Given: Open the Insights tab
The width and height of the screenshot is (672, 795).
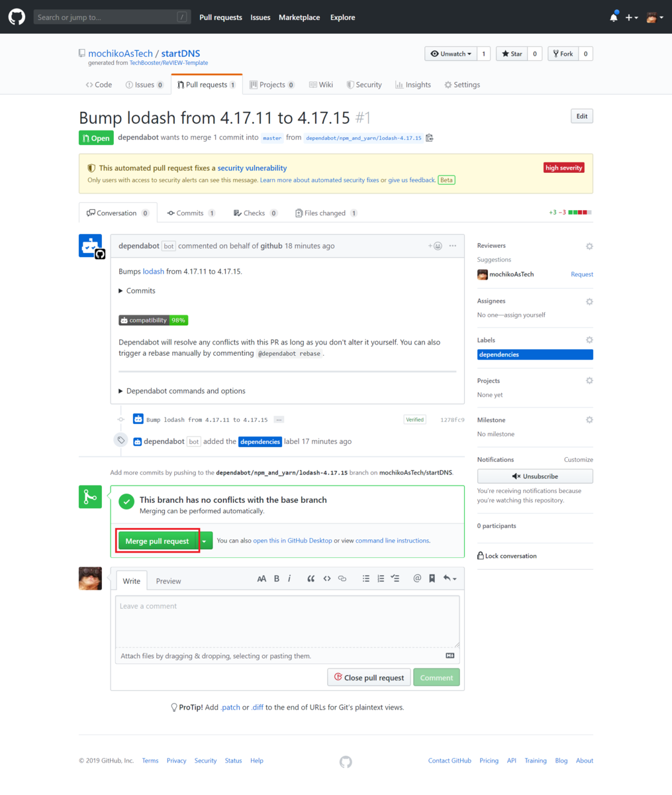Looking at the screenshot, I should click(413, 85).
